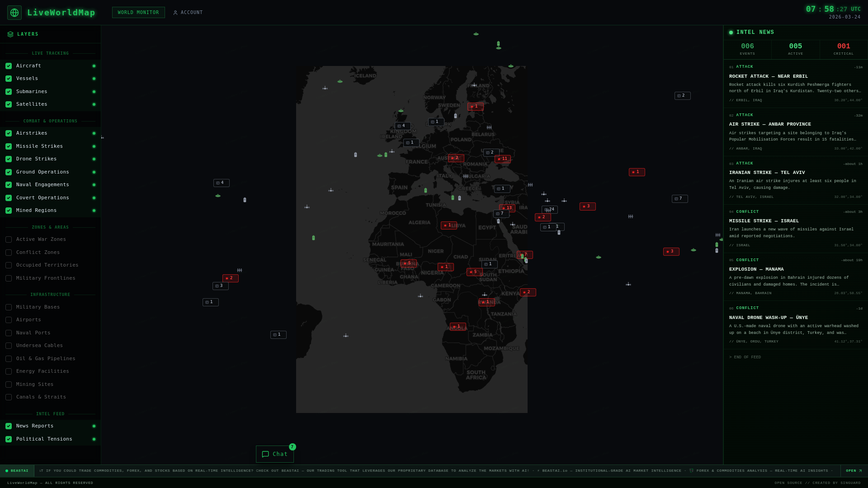The image size is (868, 488).
Task: Switch to World Monitor tab
Action: tap(138, 13)
